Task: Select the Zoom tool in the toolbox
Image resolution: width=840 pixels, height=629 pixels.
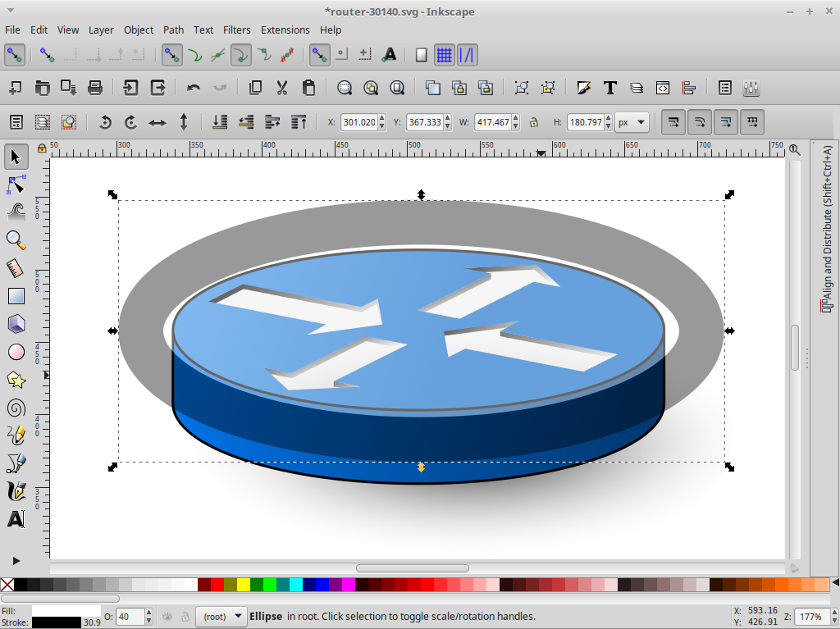Action: click(x=16, y=239)
